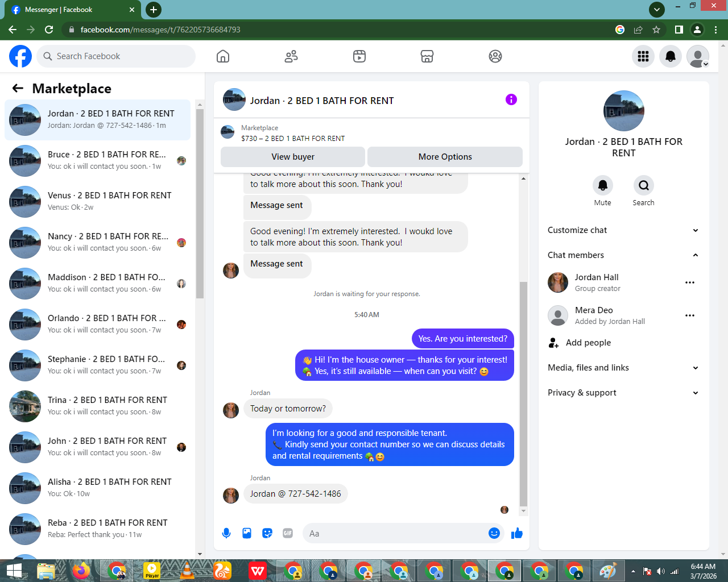Expand the Customize chat section

click(x=623, y=230)
